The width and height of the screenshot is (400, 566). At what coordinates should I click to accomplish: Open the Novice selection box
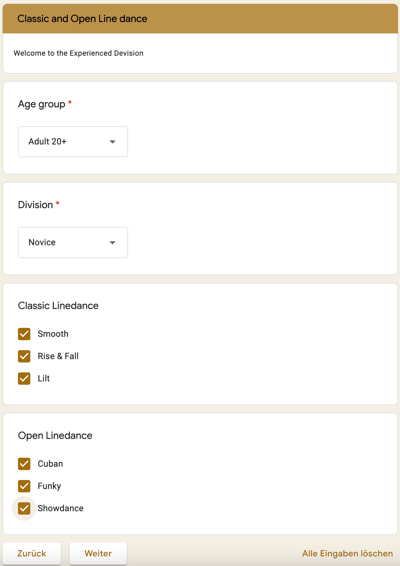tap(73, 242)
